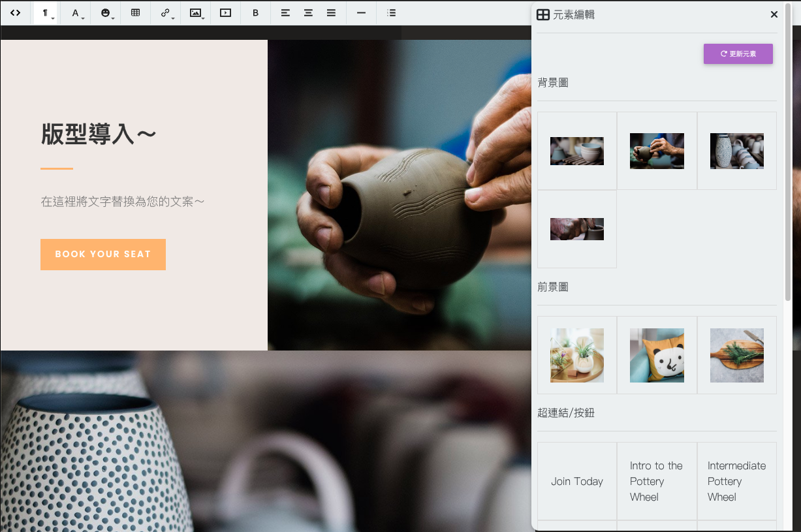Open the font text style dropdown

pos(76,13)
